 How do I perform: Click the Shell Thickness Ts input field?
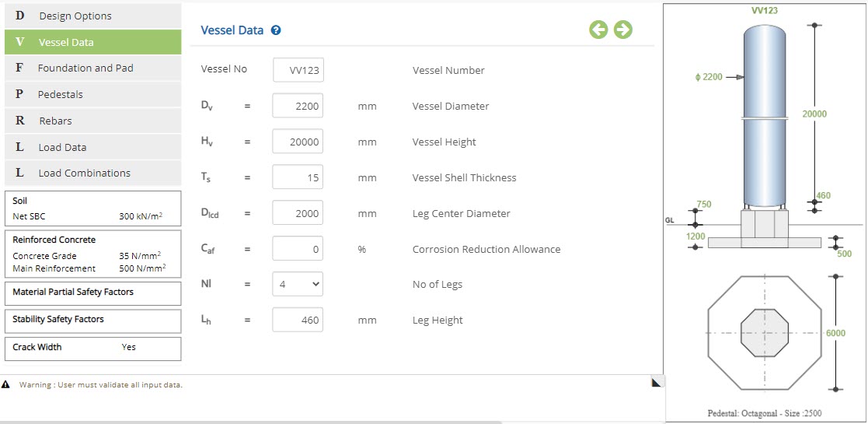[298, 177]
